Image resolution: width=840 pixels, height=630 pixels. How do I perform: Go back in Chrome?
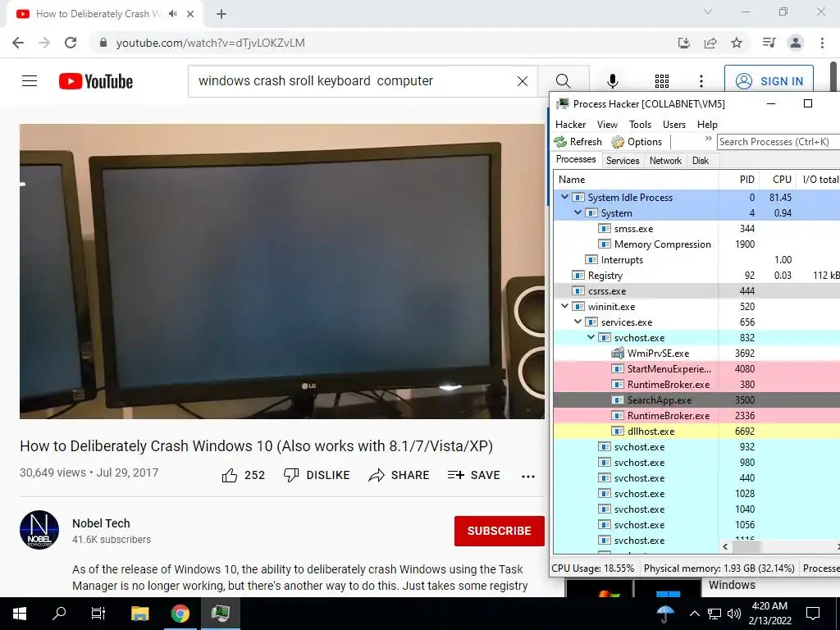coord(18,43)
